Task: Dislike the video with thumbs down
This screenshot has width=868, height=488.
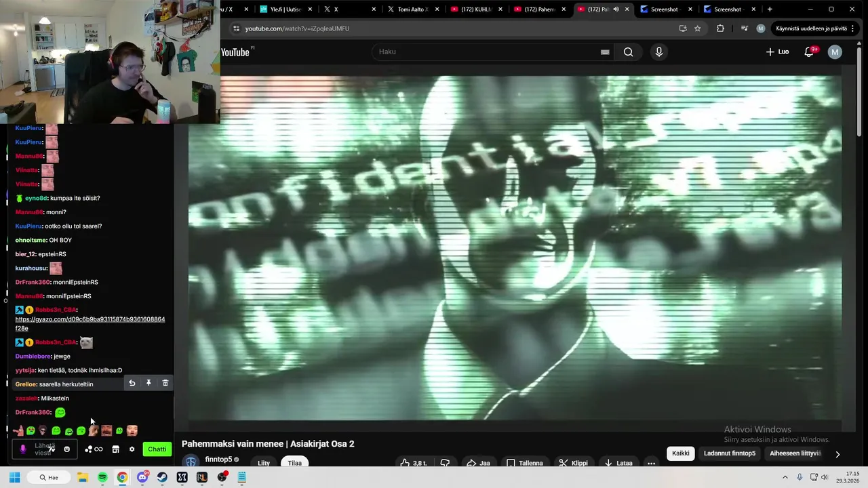Action: click(445, 463)
